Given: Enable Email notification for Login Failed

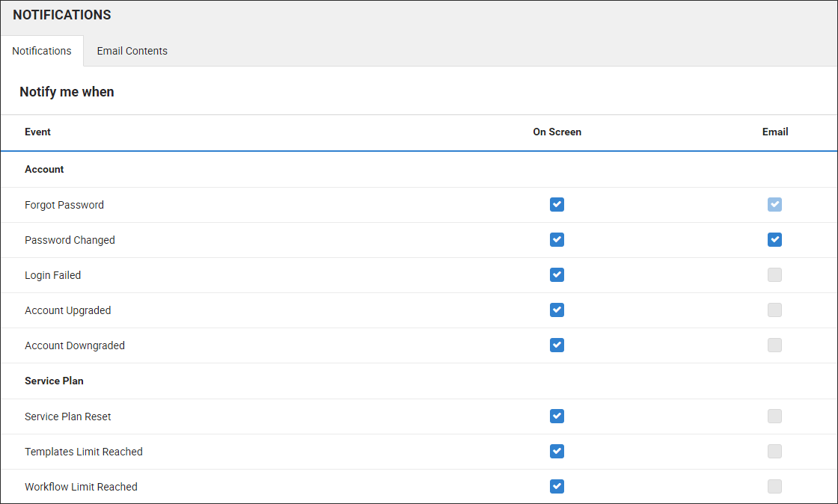Looking at the screenshot, I should 774,275.
